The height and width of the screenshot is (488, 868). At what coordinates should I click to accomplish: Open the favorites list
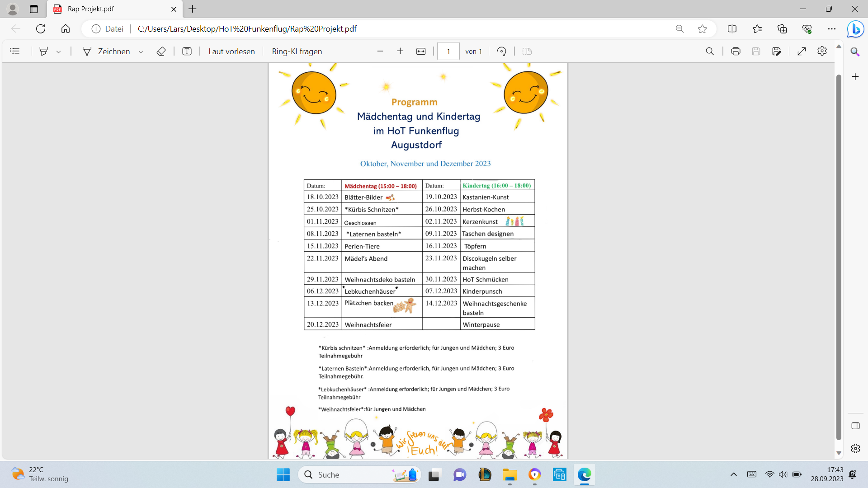point(757,29)
